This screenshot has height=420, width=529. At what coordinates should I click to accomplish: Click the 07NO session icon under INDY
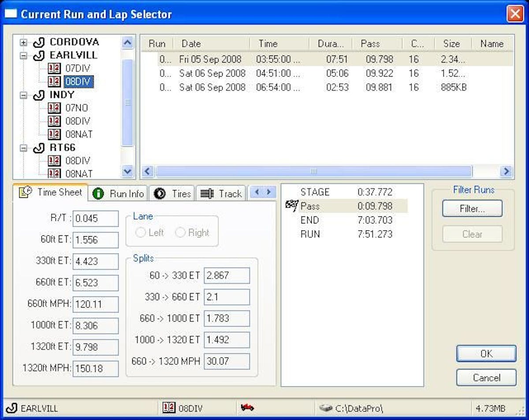tap(54, 108)
